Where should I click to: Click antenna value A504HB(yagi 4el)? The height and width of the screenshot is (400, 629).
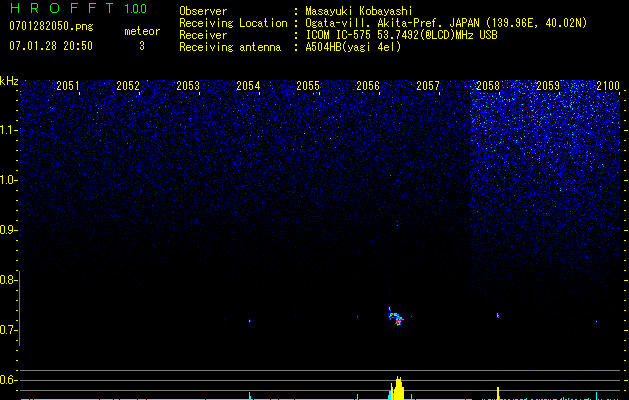click(353, 47)
